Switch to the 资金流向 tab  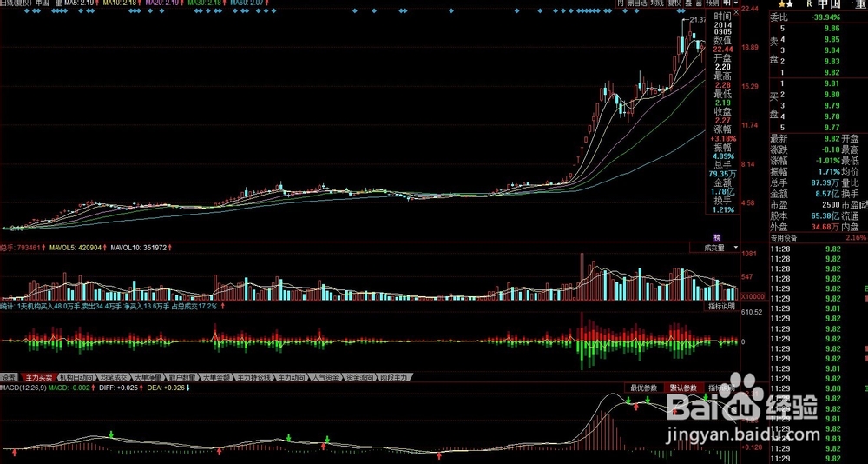pos(360,377)
